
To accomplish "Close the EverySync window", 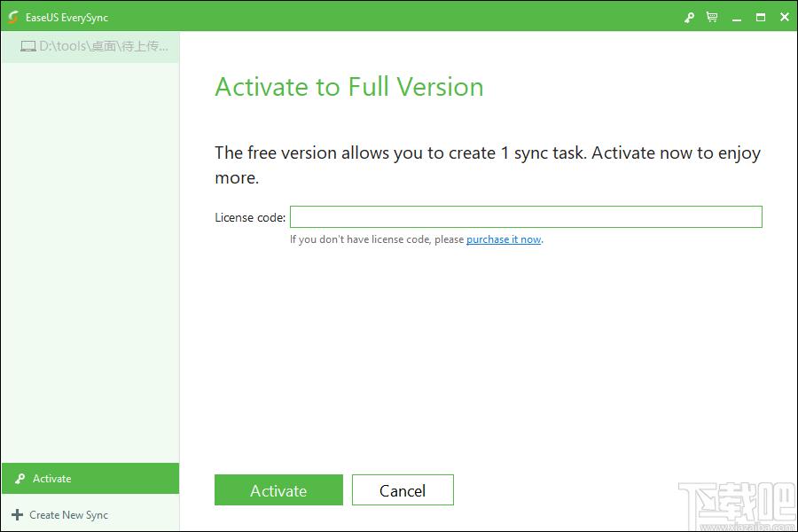I will click(x=785, y=18).
